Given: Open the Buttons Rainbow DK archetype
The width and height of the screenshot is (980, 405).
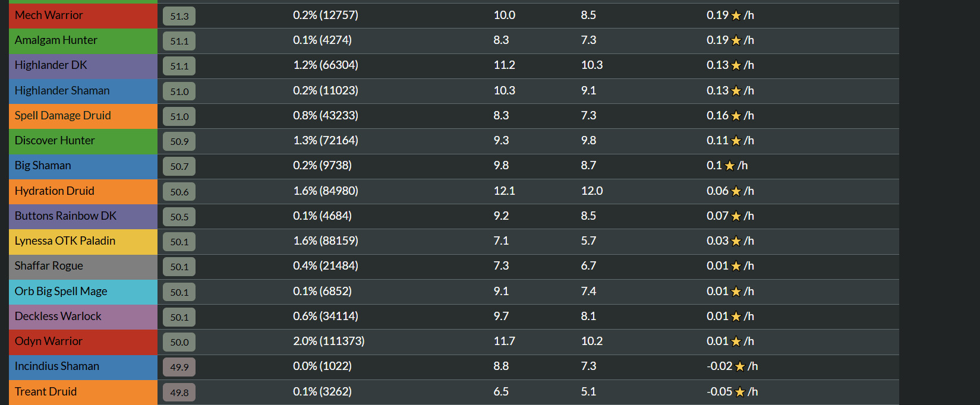Looking at the screenshot, I should point(65,216).
